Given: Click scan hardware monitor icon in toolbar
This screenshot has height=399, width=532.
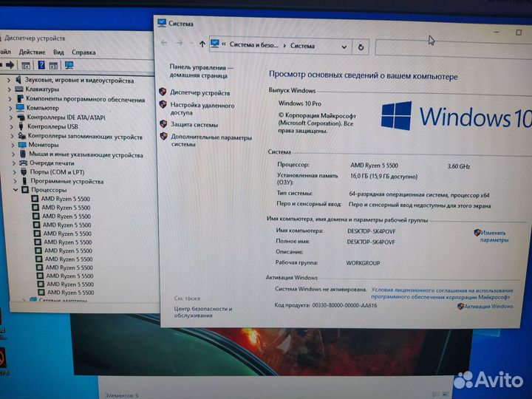Looking at the screenshot, I should tap(69, 66).
